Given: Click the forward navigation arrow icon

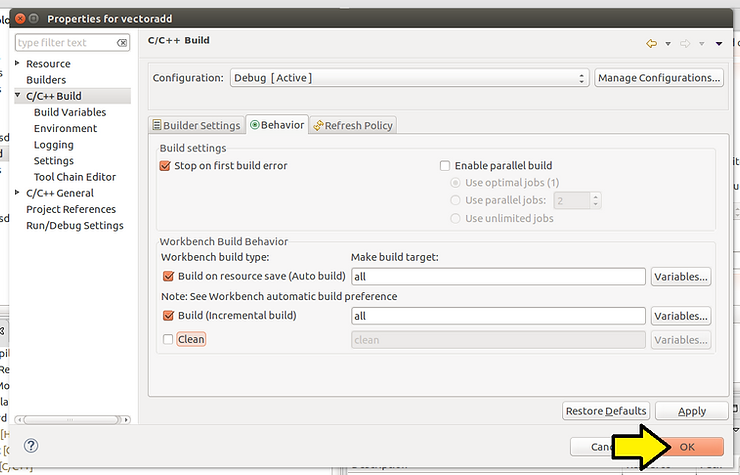Looking at the screenshot, I should click(685, 43).
